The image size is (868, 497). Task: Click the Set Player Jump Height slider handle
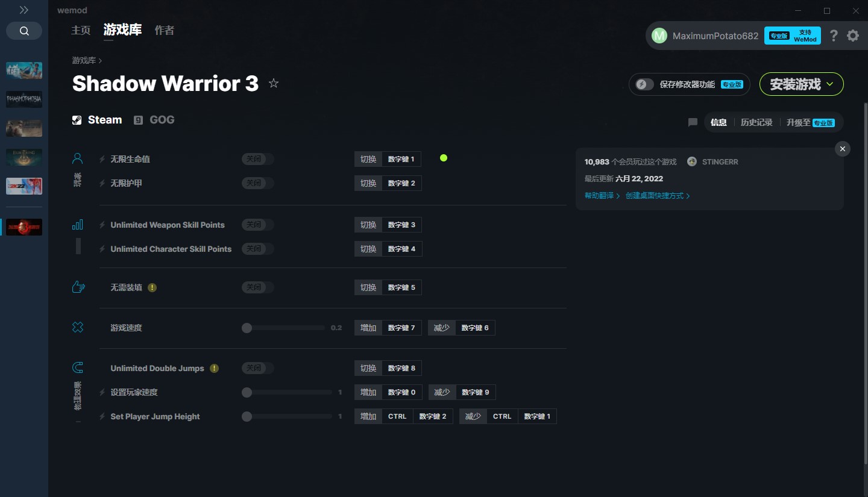tap(247, 416)
